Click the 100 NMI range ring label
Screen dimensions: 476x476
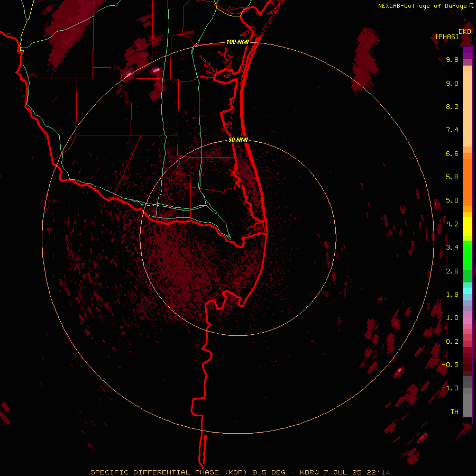click(237, 42)
